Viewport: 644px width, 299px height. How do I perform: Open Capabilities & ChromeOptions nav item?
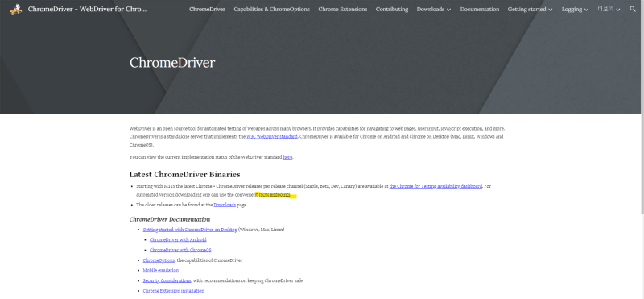(x=271, y=9)
